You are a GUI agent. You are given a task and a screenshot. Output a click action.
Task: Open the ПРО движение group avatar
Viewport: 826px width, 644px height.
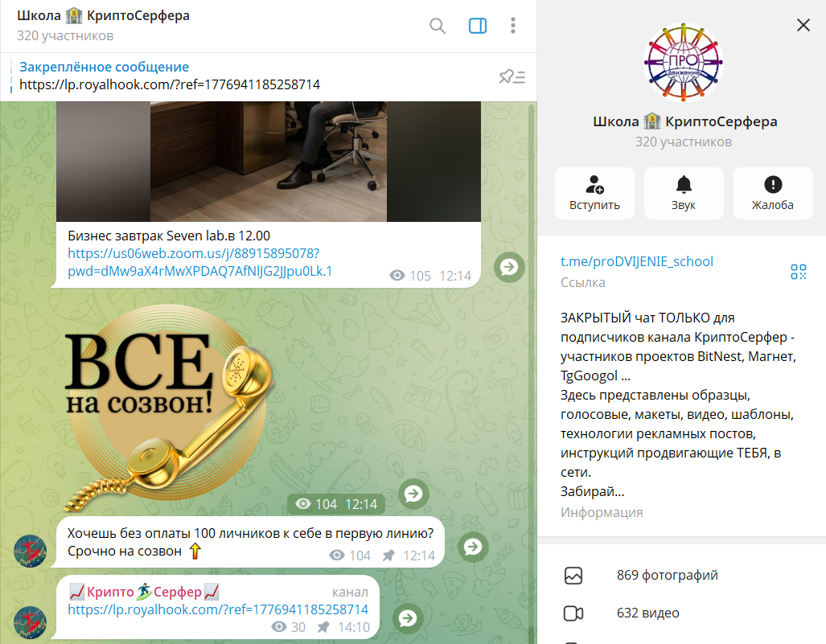(x=684, y=63)
